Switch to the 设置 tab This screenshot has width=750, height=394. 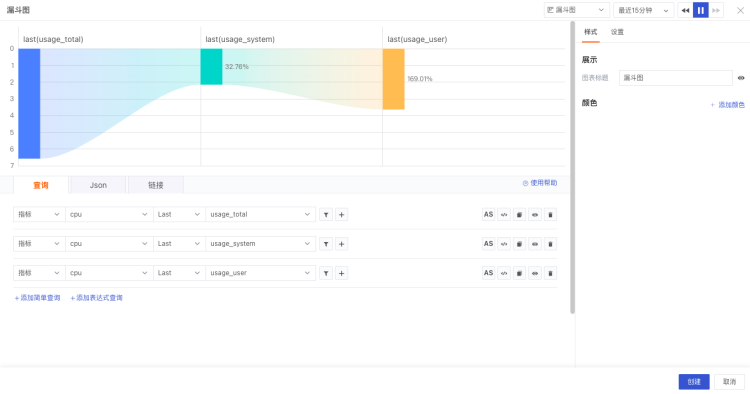coord(617,32)
